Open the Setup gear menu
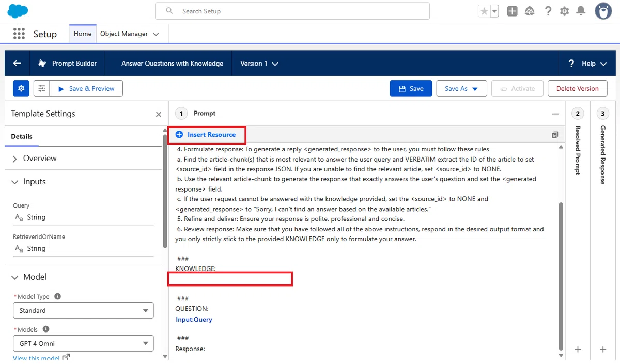 pyautogui.click(x=565, y=11)
